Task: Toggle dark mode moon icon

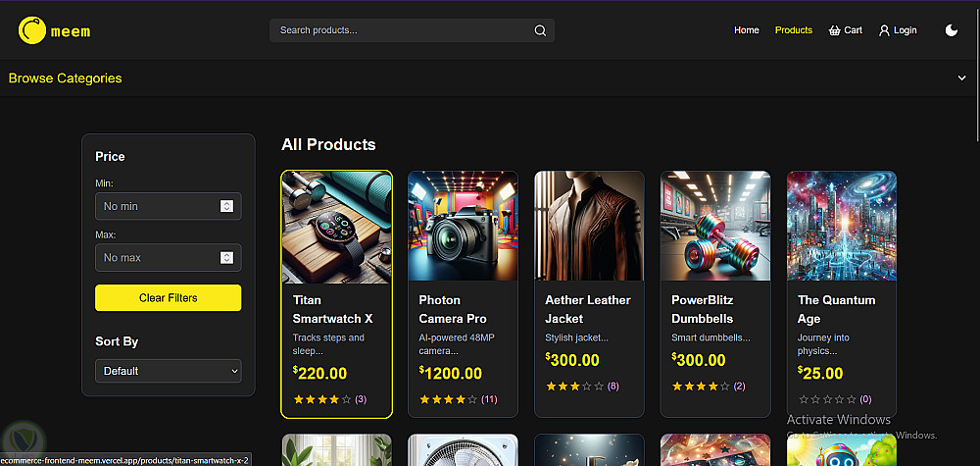Action: (951, 30)
